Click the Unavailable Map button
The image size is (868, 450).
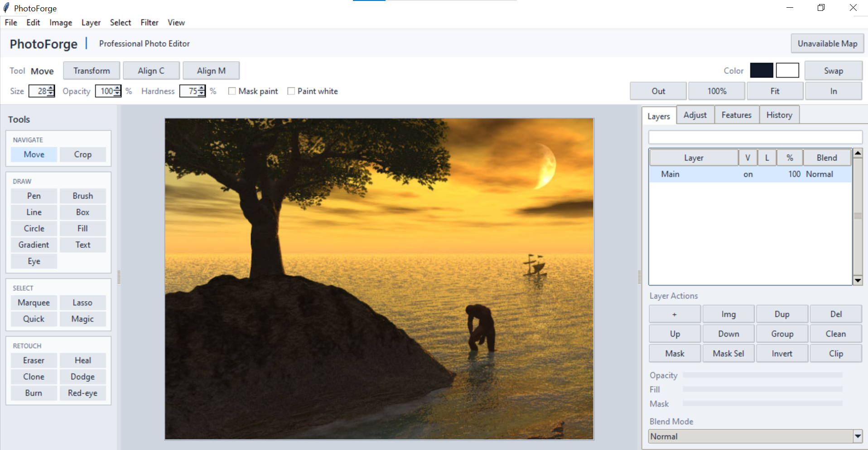coord(827,44)
